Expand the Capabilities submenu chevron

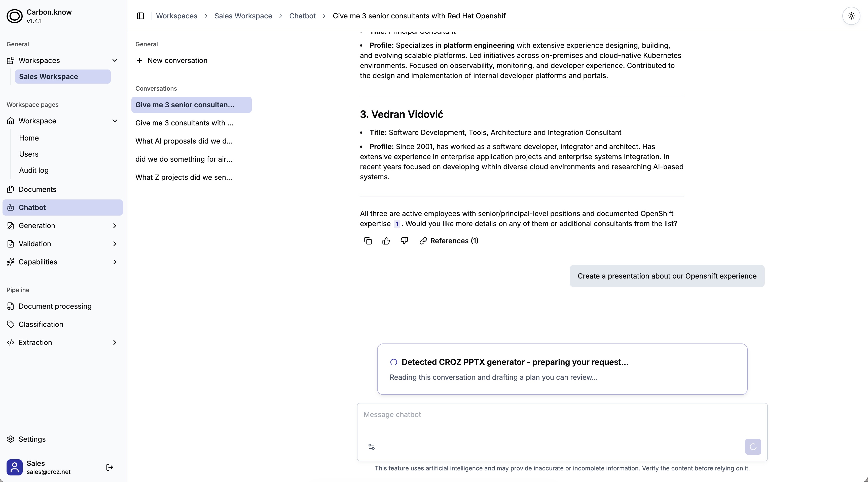pyautogui.click(x=115, y=262)
